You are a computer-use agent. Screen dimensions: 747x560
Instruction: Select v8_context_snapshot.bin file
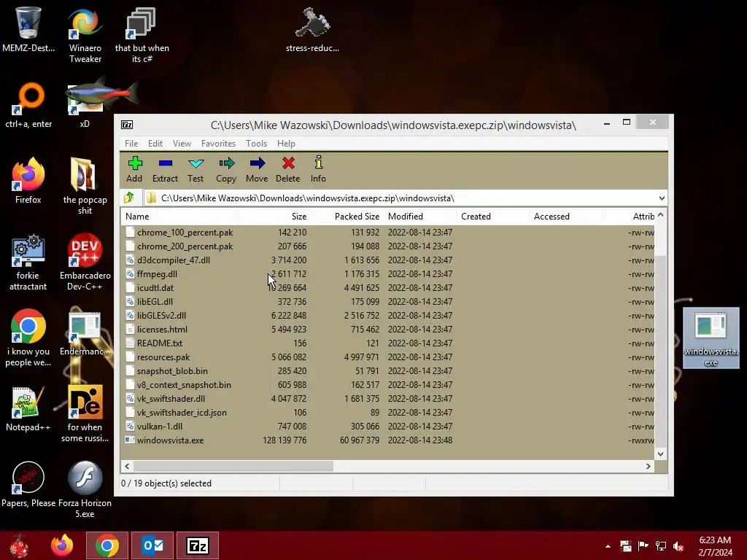click(184, 384)
